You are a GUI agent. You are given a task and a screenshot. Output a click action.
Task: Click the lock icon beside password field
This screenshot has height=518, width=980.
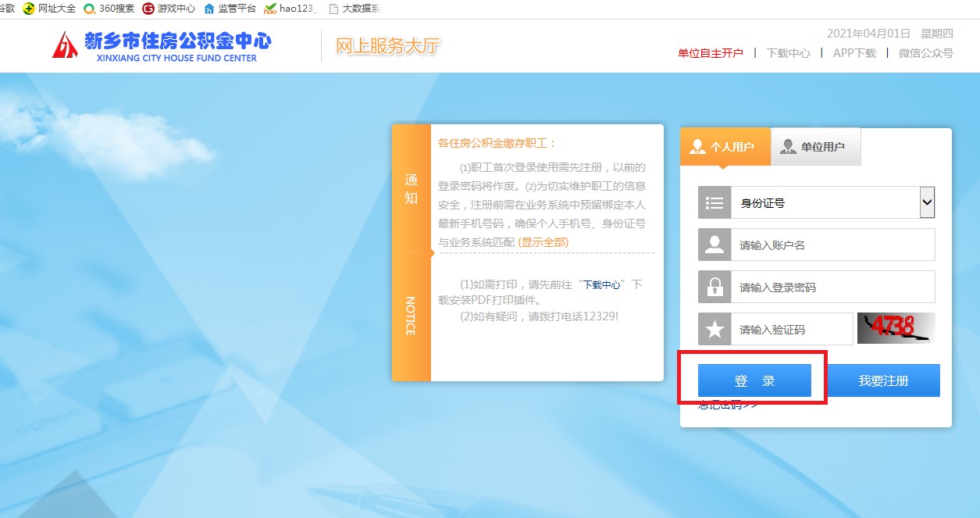point(715,287)
